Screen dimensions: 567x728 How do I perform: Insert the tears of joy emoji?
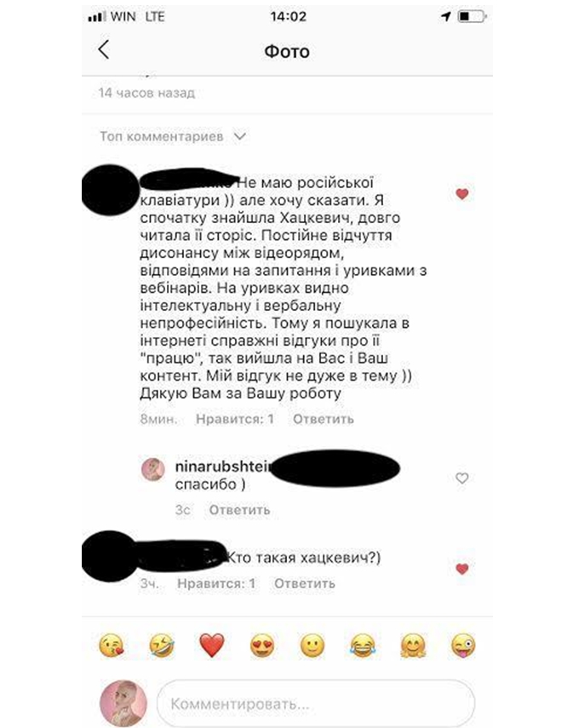tap(363, 645)
